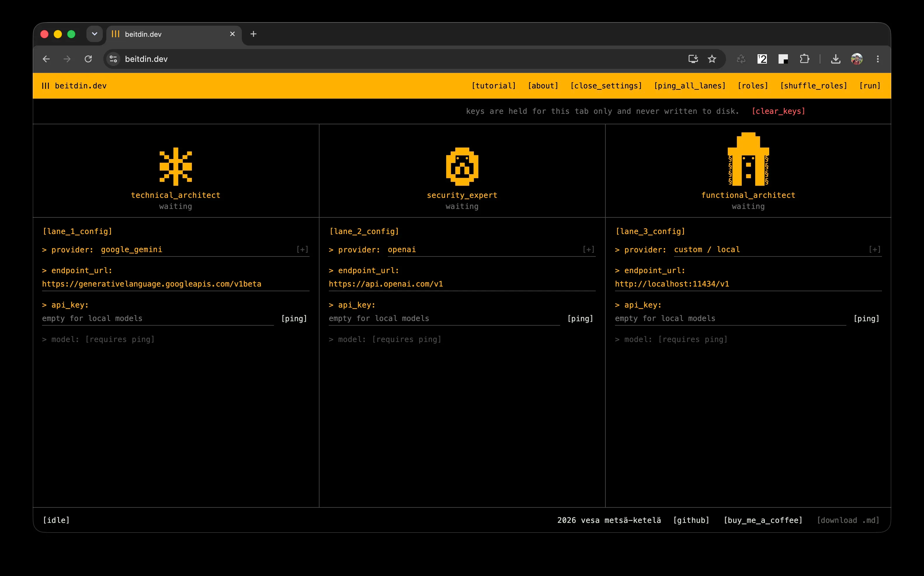This screenshot has height=576, width=924.
Task: Go forward using browser forward arrow
Action: coord(67,59)
